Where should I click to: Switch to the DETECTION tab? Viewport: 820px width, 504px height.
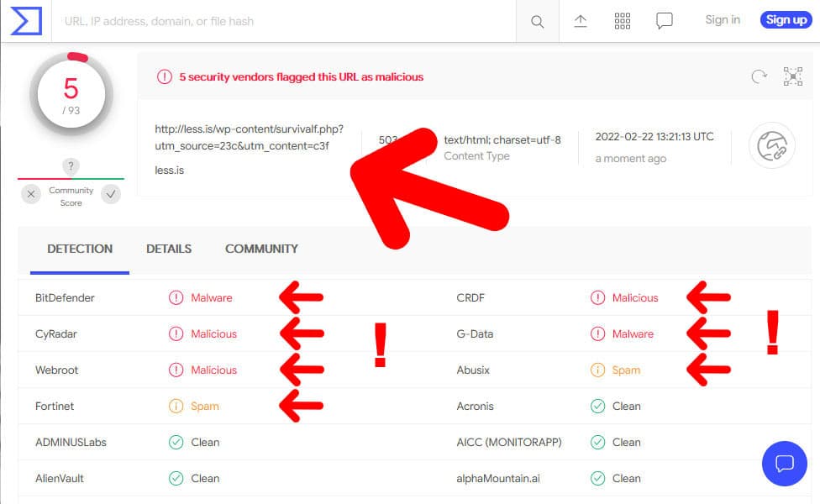[x=80, y=249]
